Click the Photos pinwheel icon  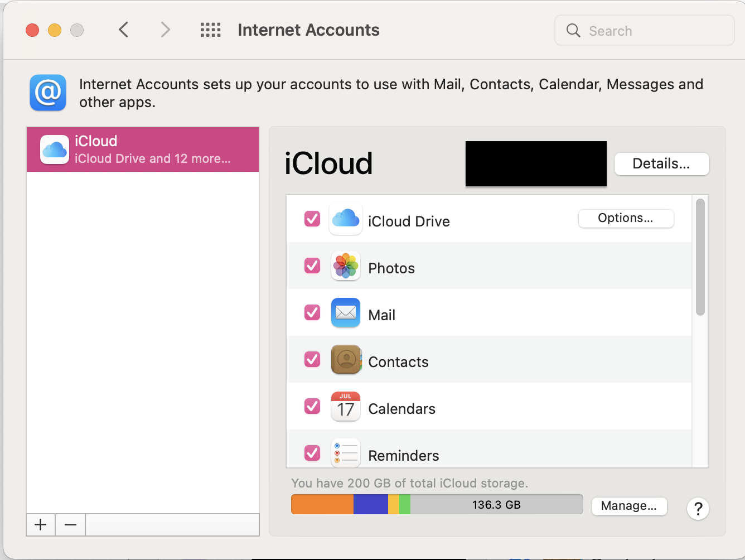pos(346,266)
